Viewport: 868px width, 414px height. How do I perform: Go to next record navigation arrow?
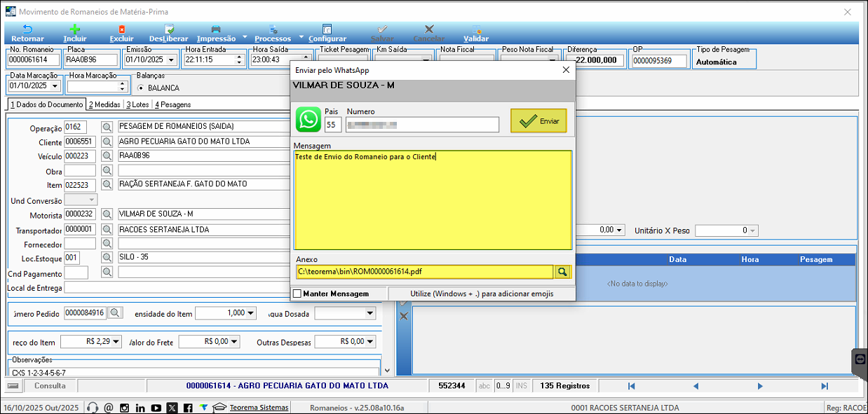click(x=760, y=386)
